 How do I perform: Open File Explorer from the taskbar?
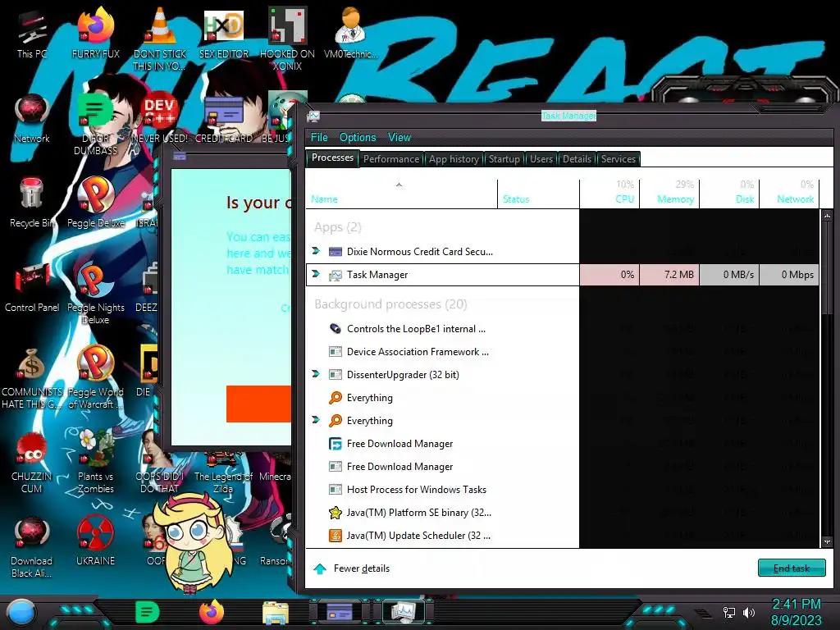click(276, 612)
